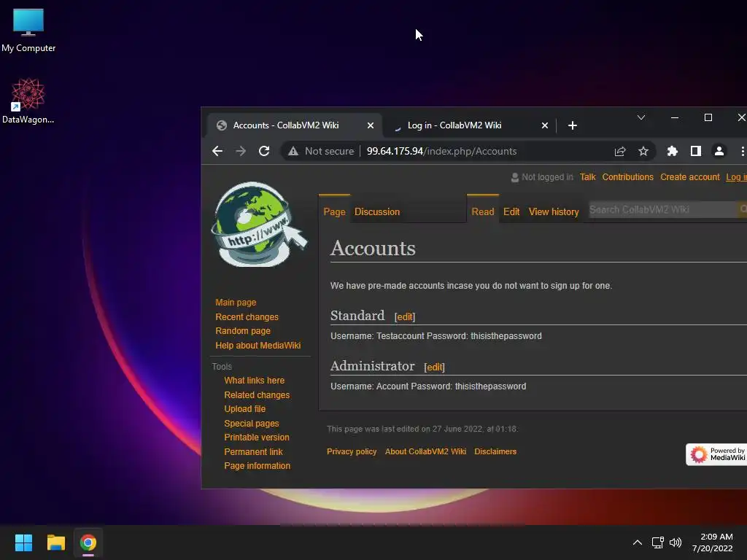This screenshot has width=747, height=560.
Task: Open the Windows Start menu
Action: click(x=23, y=542)
